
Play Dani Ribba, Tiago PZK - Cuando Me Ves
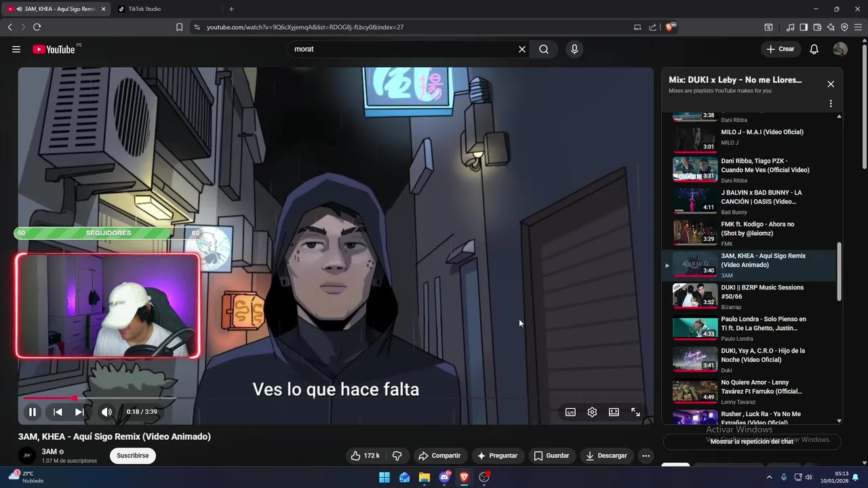point(749,170)
